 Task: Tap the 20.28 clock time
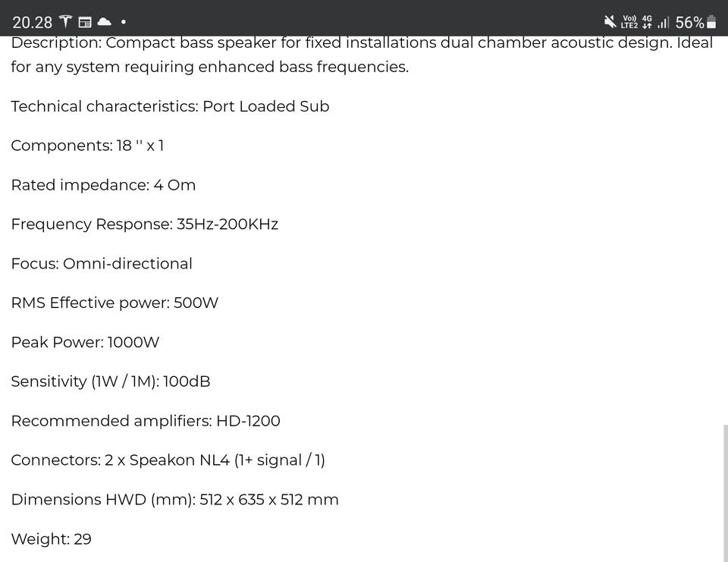pos(33,23)
